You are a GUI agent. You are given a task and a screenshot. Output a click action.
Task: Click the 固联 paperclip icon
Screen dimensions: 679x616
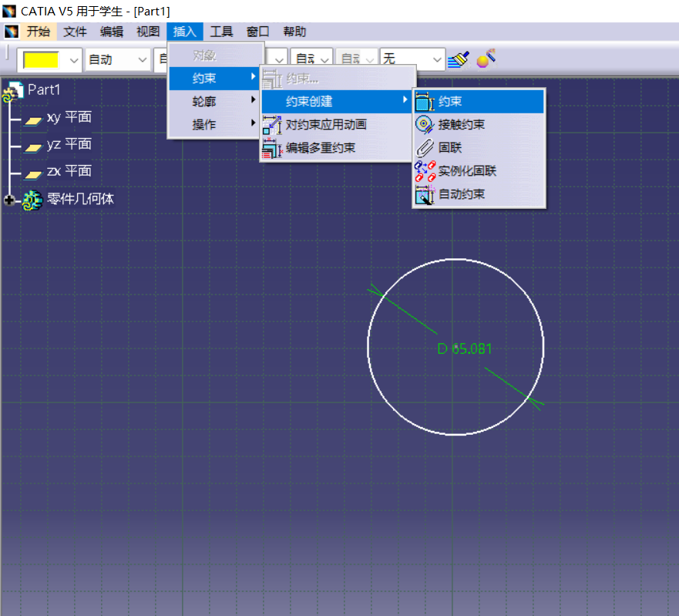[x=425, y=148]
